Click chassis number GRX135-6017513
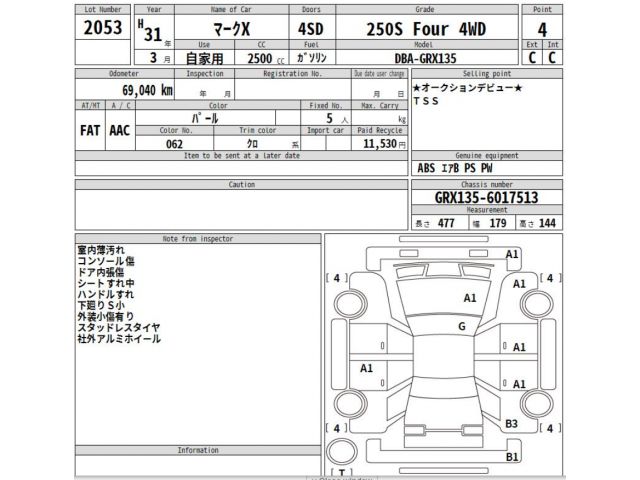The height and width of the screenshot is (480, 640). [487, 198]
